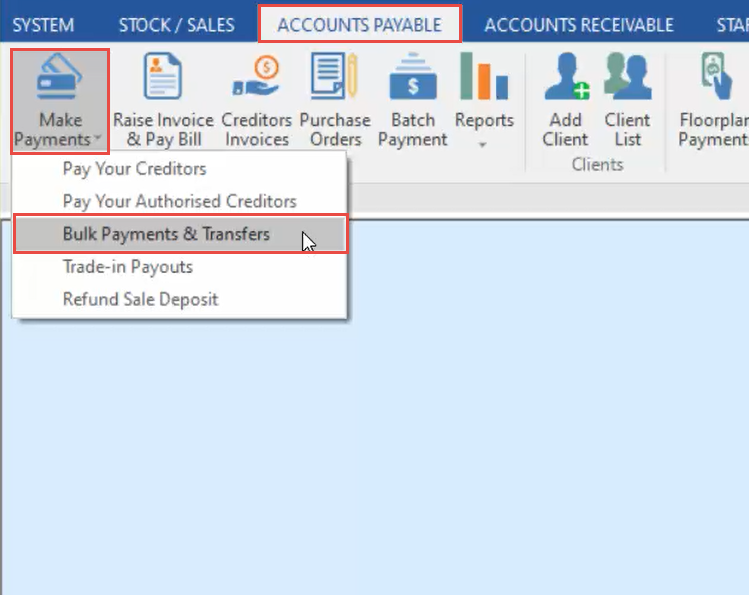Open the cut-off tab right of Accounts Receivable
This screenshot has height=595, width=749.
tap(730, 25)
